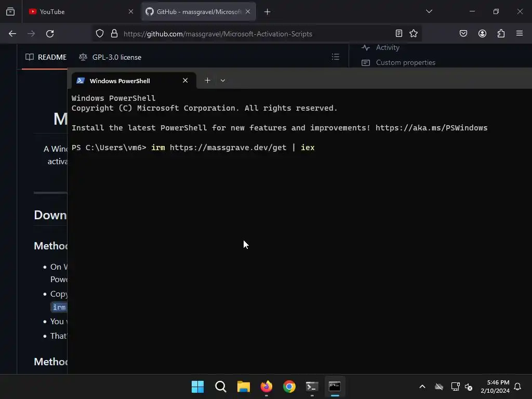Toggle reader view icon
This screenshot has width=532, height=399.
tap(399, 33)
